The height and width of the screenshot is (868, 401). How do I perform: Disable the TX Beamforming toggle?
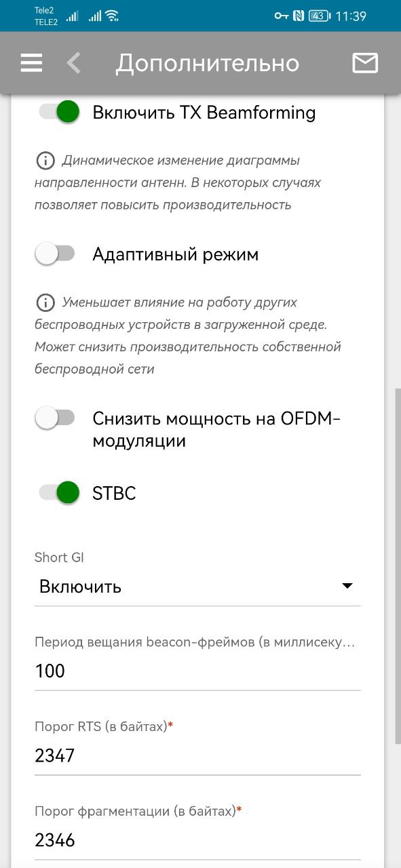(x=58, y=112)
